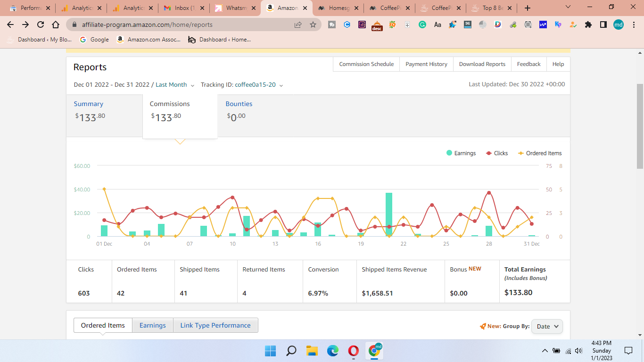Share this page from the address bar
Screen dimensions: 644x362
tap(298, 25)
